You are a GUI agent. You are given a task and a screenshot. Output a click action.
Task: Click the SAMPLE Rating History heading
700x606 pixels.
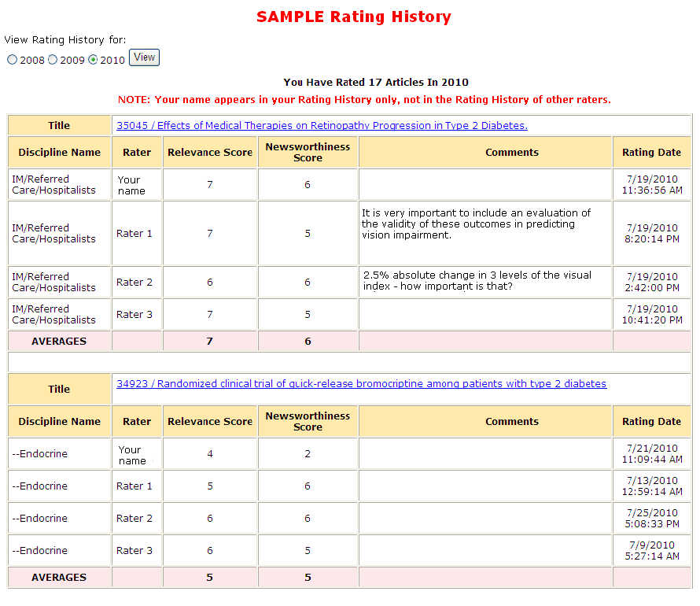(x=354, y=17)
